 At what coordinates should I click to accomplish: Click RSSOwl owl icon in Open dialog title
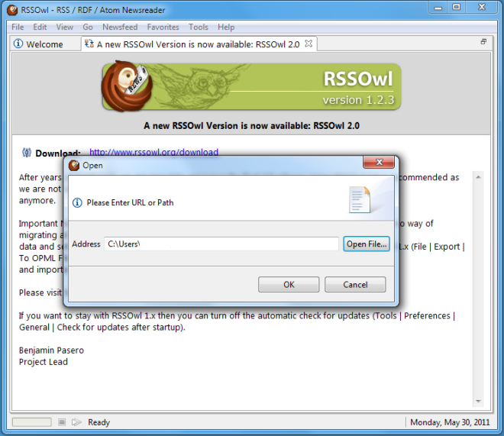point(74,166)
